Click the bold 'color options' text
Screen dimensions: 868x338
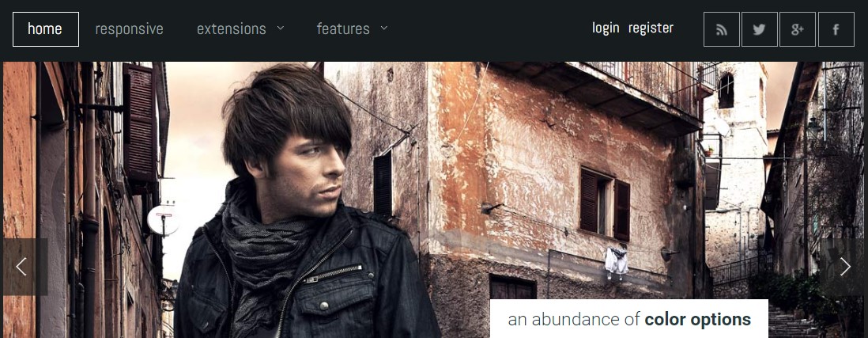[x=697, y=319]
